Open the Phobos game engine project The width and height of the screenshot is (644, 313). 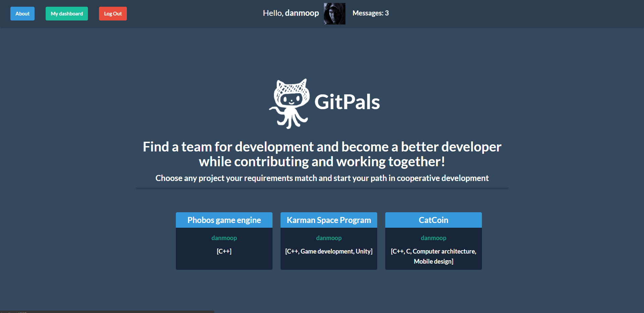224,220
